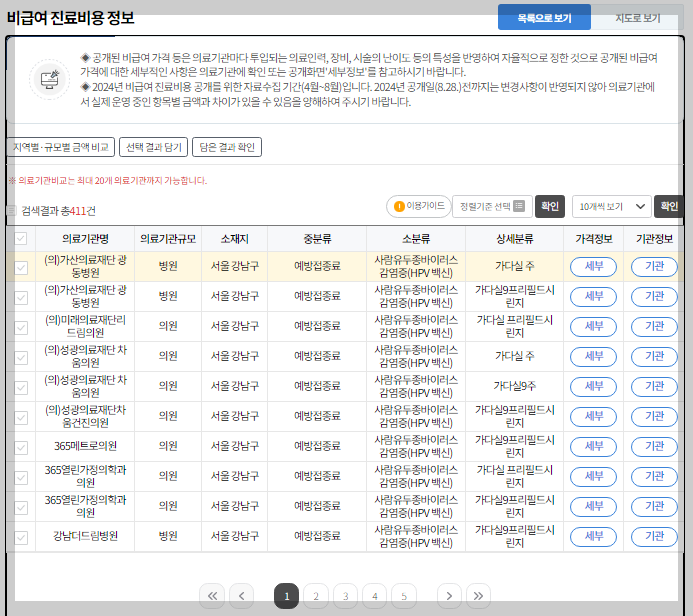693x616 pixels.
Task: Click the 의료기관규모 column header
Action: [168, 239]
